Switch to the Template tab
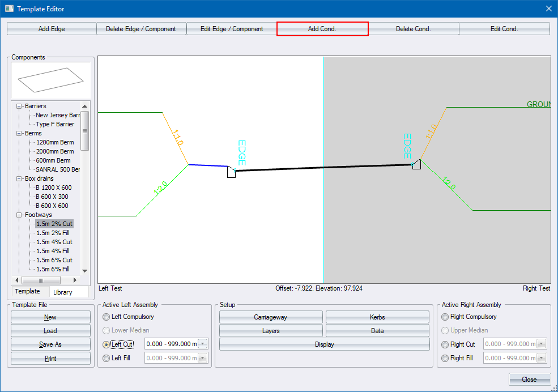The image size is (558, 392). pyautogui.click(x=27, y=291)
